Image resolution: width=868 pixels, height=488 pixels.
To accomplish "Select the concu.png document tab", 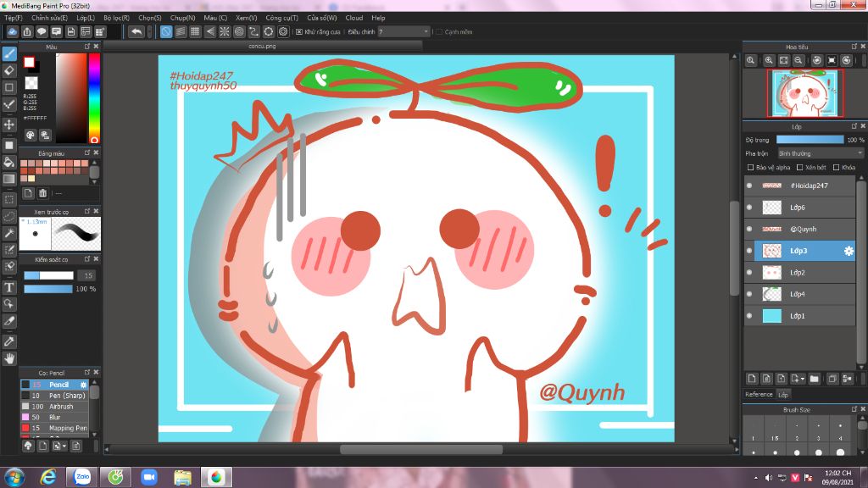I will (x=262, y=47).
